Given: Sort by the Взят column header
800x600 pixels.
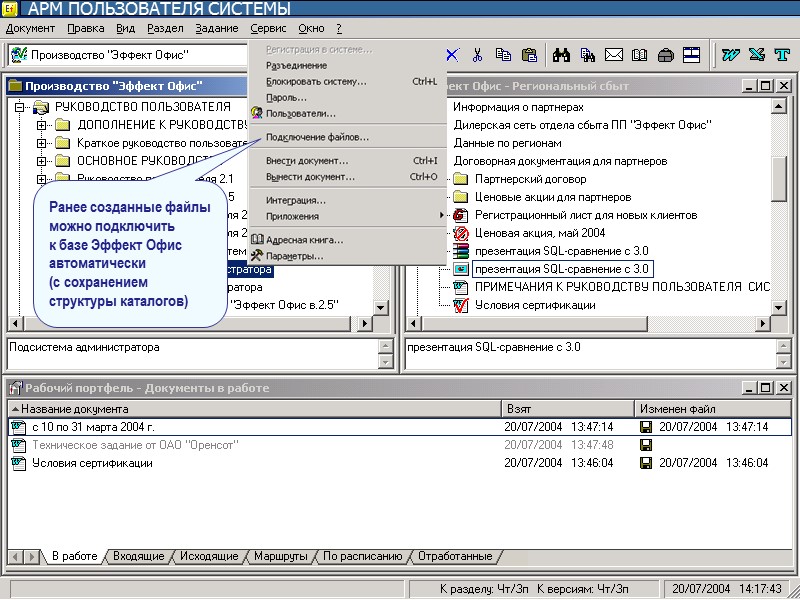Looking at the screenshot, I should click(568, 409).
